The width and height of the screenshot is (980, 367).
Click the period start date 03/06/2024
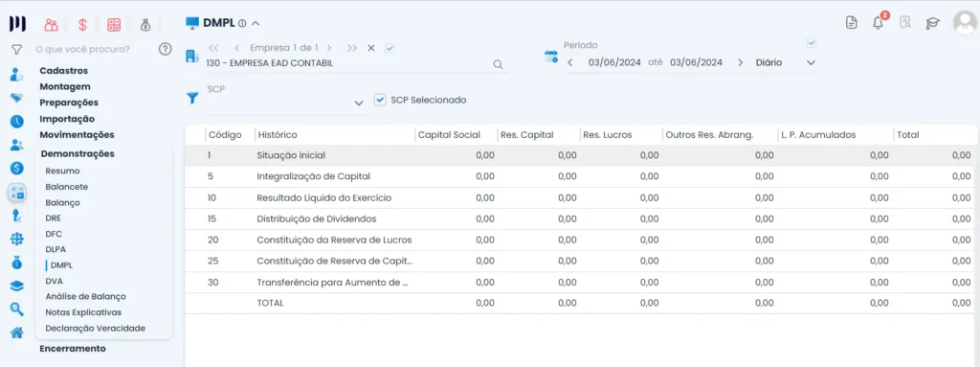click(x=614, y=62)
